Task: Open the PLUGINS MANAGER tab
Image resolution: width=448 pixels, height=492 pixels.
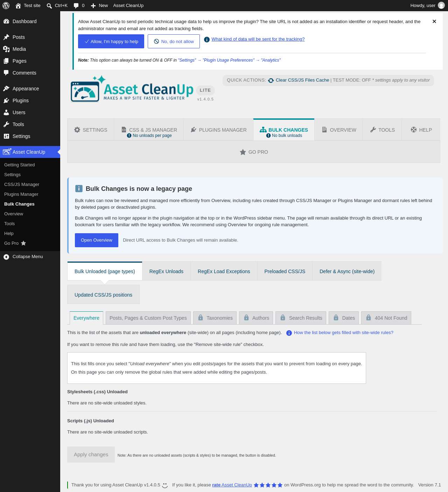Action: [218, 130]
